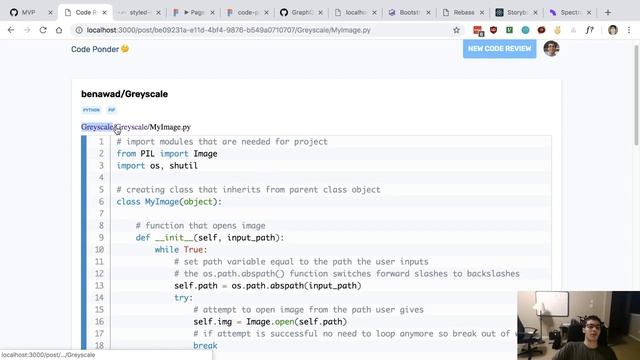Close the MVP tab
This screenshot has height=360, width=640.
pyautogui.click(x=50, y=13)
